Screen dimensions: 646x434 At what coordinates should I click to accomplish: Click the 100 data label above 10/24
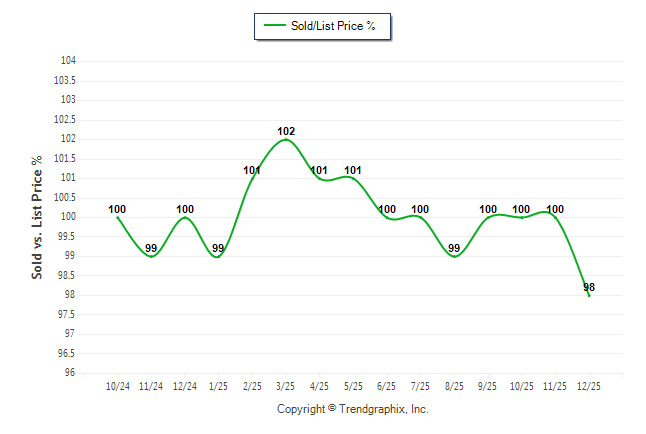pyautogui.click(x=117, y=210)
